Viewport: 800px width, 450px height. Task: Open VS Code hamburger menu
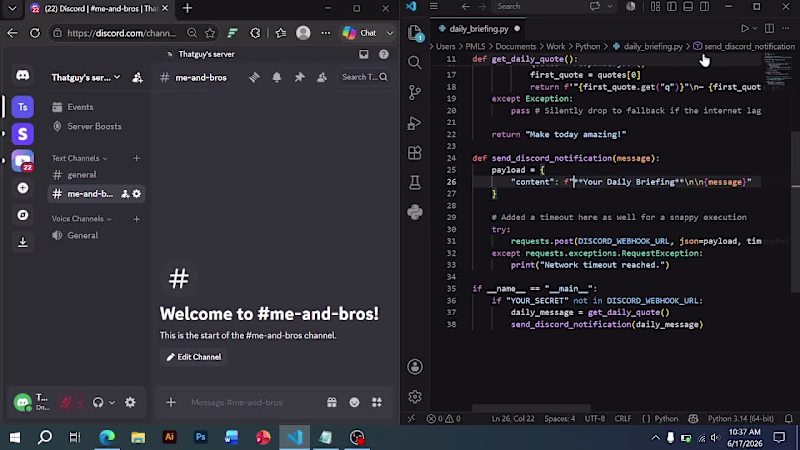tap(434, 6)
